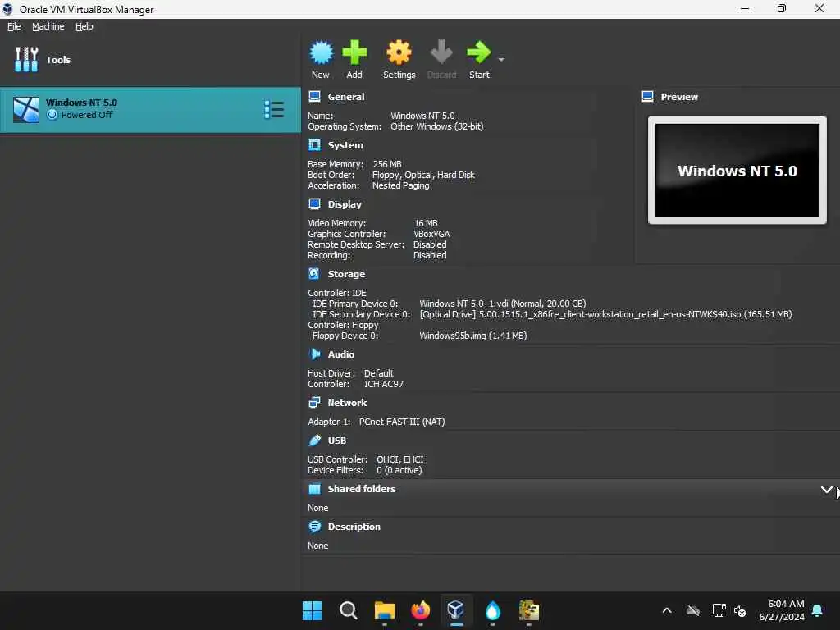Click the 'Nested Paging' acceleration value
Viewport: 840px width, 630px height.
pos(400,185)
